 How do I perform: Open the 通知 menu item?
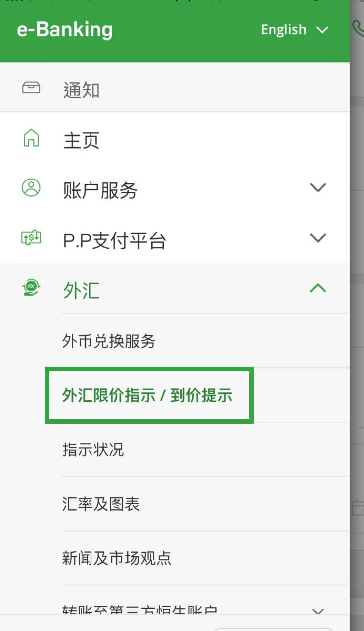click(81, 90)
